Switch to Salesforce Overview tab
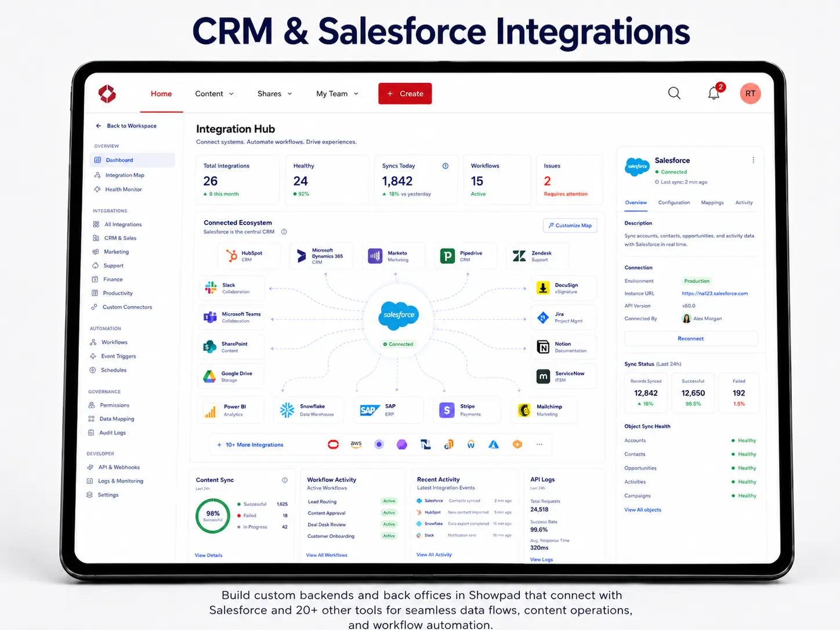Viewport: 840px width, 630px height. coord(636,202)
